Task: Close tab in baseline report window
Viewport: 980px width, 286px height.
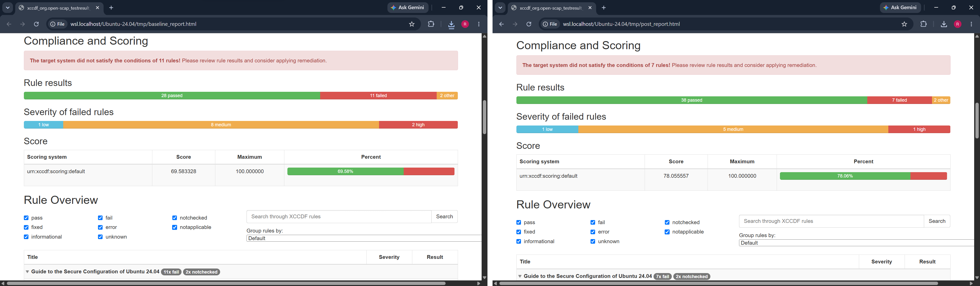Action: click(98, 8)
